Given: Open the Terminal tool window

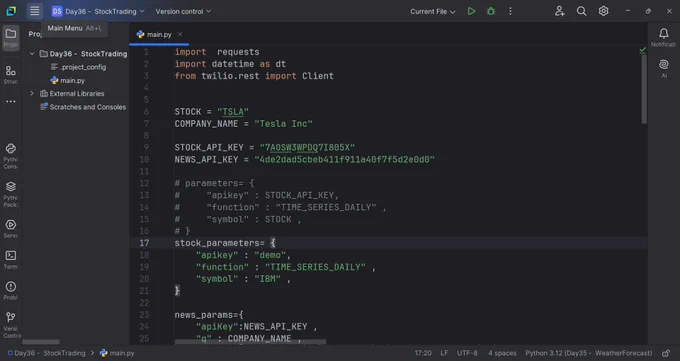Looking at the screenshot, I should [11, 259].
